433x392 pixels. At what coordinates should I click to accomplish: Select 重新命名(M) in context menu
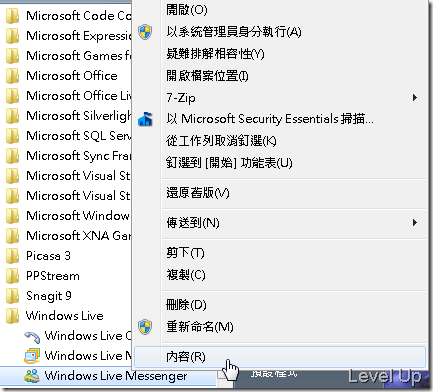pos(280,327)
